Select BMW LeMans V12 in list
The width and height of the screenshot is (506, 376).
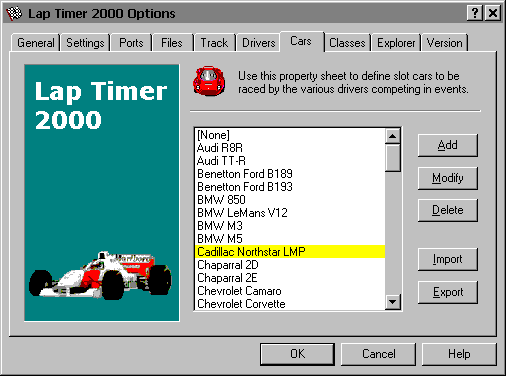tap(290, 213)
